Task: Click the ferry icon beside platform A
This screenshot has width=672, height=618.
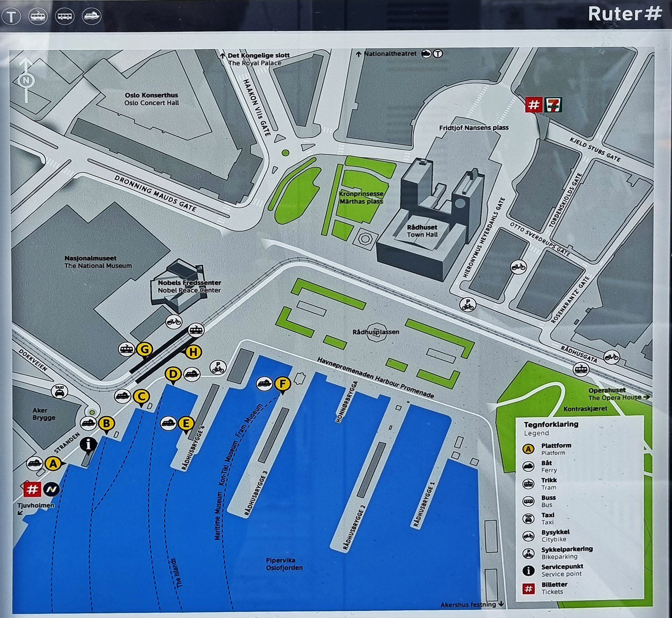Action: (35, 463)
